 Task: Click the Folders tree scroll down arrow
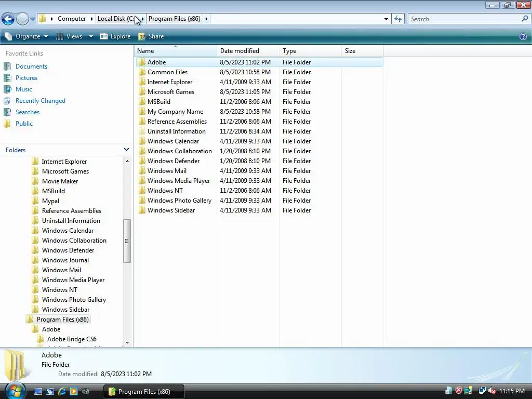pyautogui.click(x=127, y=343)
